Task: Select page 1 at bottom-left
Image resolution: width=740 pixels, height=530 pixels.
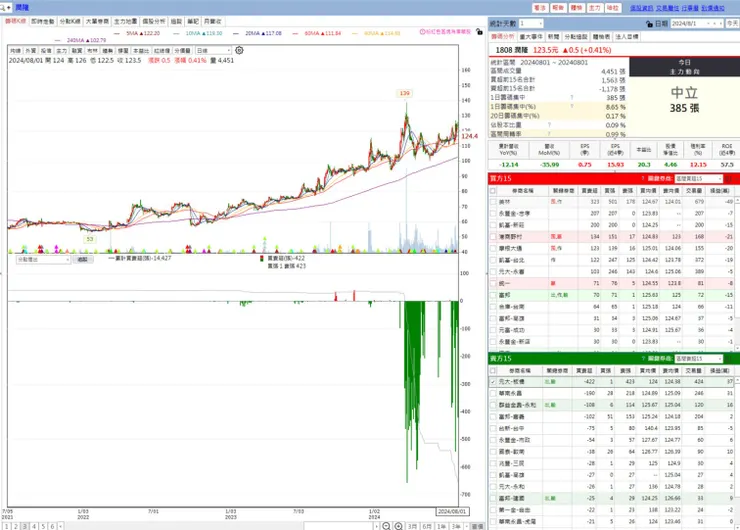Action: [7, 526]
